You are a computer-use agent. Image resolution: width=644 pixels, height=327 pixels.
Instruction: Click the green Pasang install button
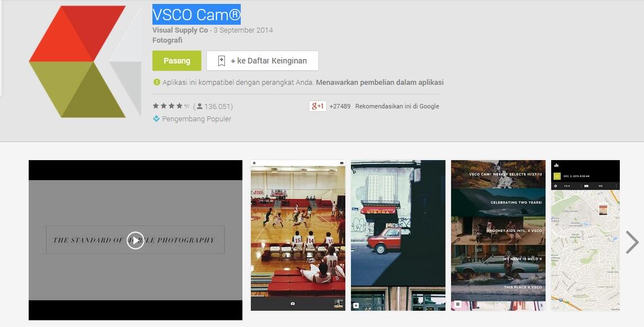(177, 61)
